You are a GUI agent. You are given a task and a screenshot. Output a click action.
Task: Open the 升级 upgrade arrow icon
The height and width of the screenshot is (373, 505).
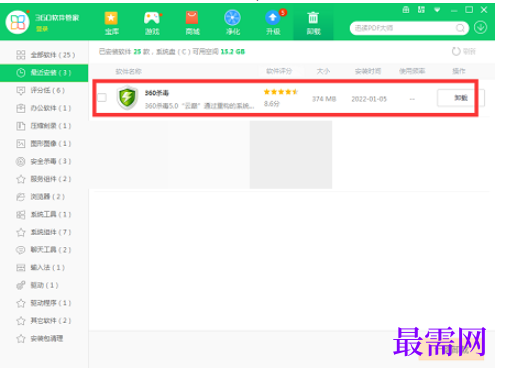pyautogui.click(x=273, y=18)
